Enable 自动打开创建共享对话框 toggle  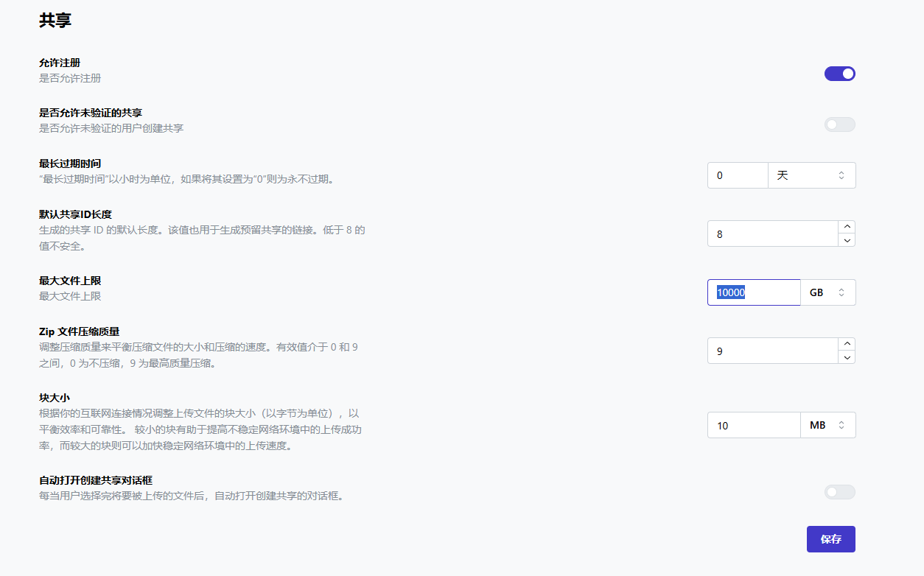point(839,492)
